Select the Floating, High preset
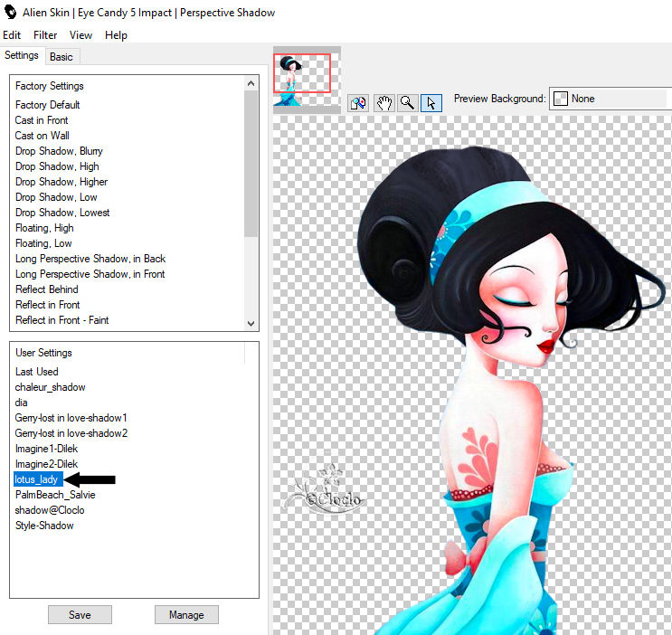The width and height of the screenshot is (672, 635). coord(44,228)
